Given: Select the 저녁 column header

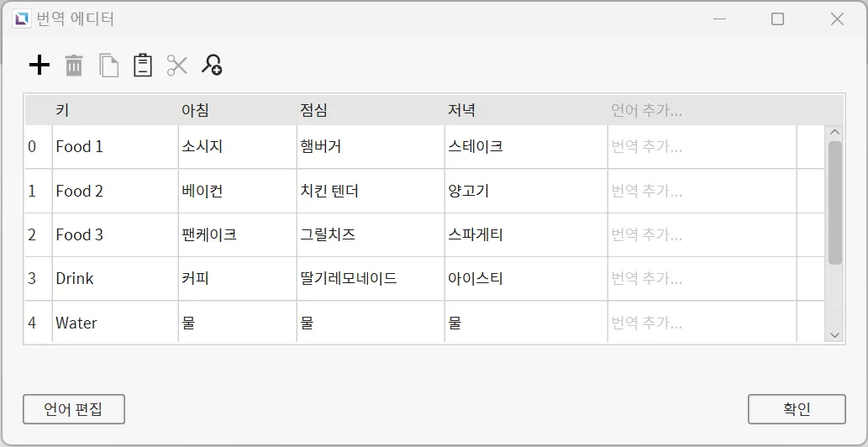Looking at the screenshot, I should [x=462, y=110].
